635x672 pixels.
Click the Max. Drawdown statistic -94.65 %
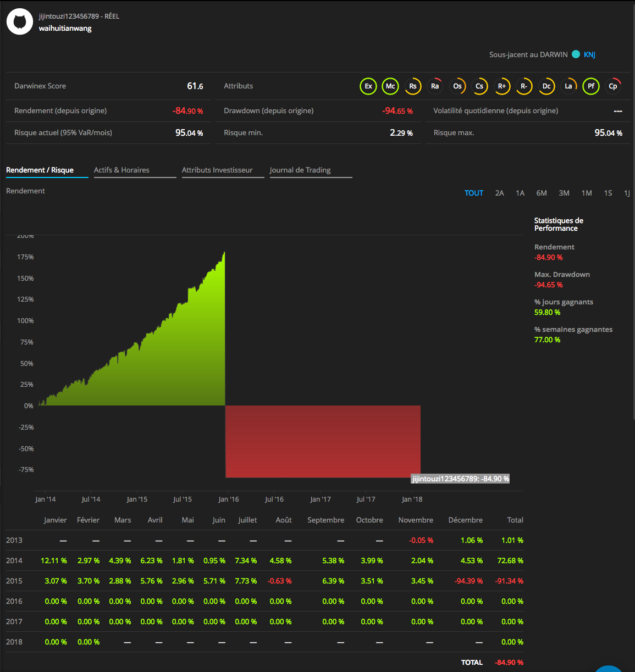[x=549, y=285]
